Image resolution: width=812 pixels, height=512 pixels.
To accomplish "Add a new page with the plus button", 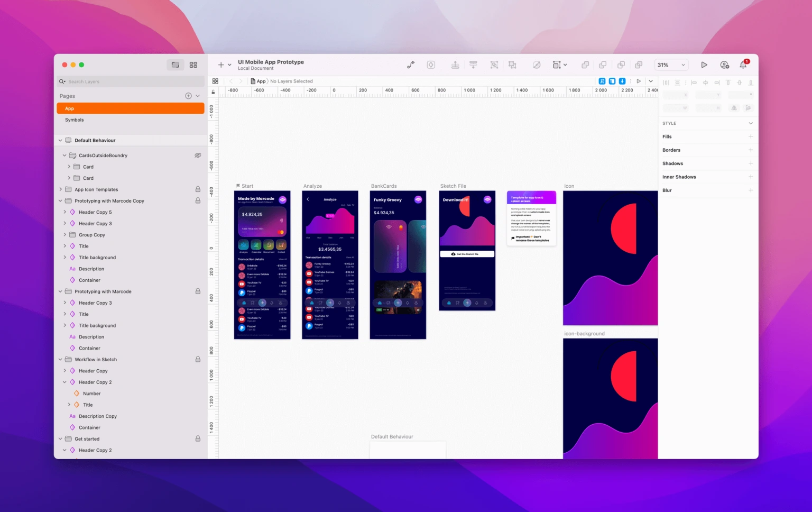I will tap(189, 96).
